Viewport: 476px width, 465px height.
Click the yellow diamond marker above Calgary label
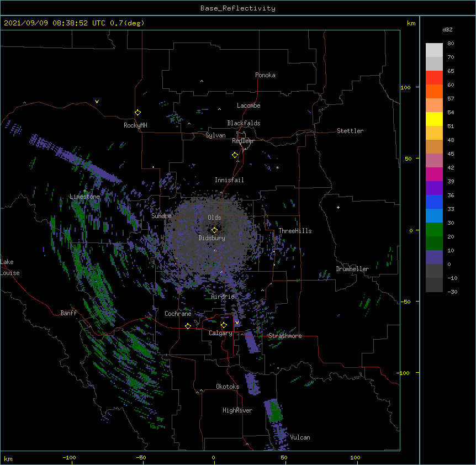(x=224, y=325)
